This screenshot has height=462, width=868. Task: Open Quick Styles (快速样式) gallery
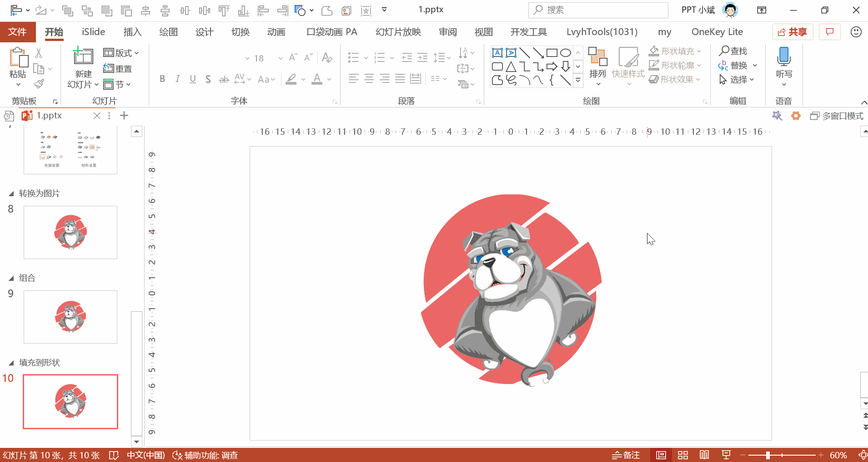(628, 66)
